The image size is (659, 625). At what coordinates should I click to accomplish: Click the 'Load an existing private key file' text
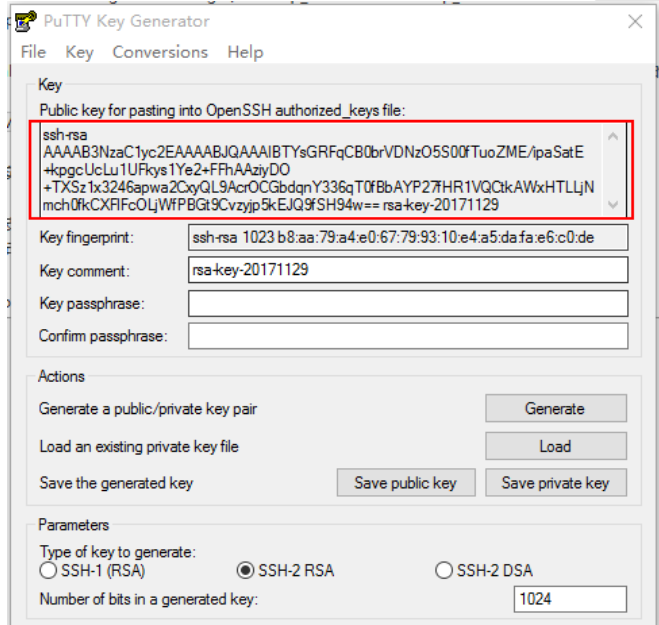(139, 446)
